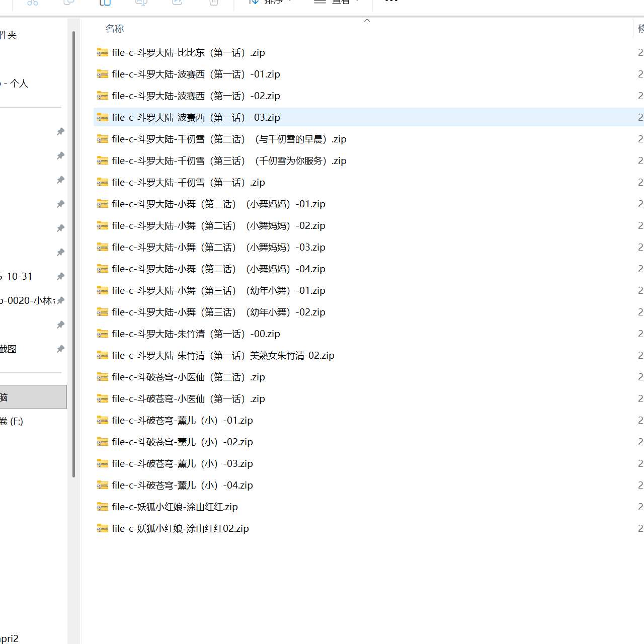
Task: Click the pin icon beside 5-10-31 in sidebar
Action: [x=60, y=276]
